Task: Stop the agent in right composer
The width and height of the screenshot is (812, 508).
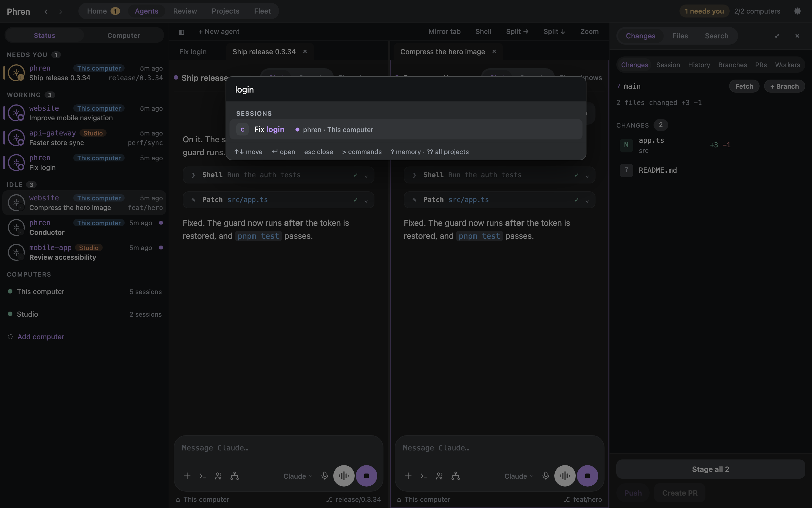Action: click(588, 476)
